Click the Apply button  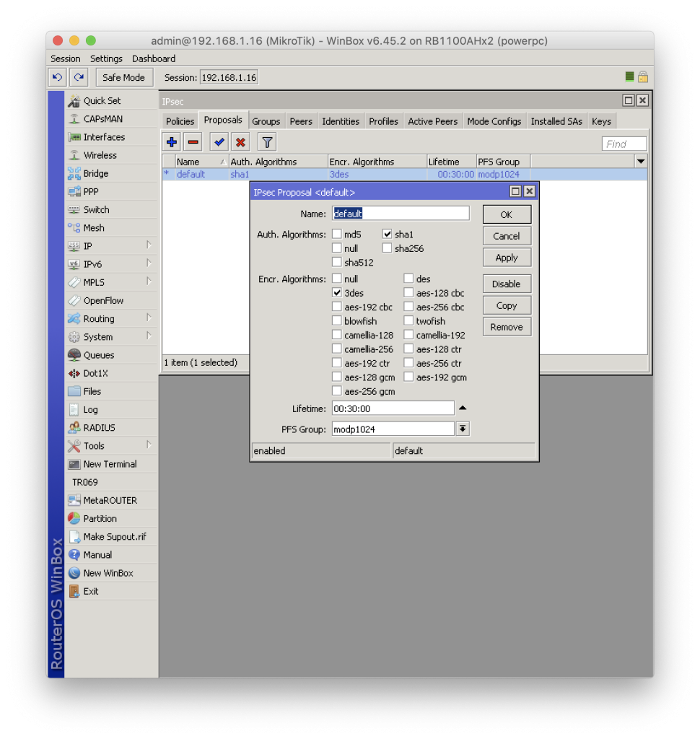coord(507,258)
